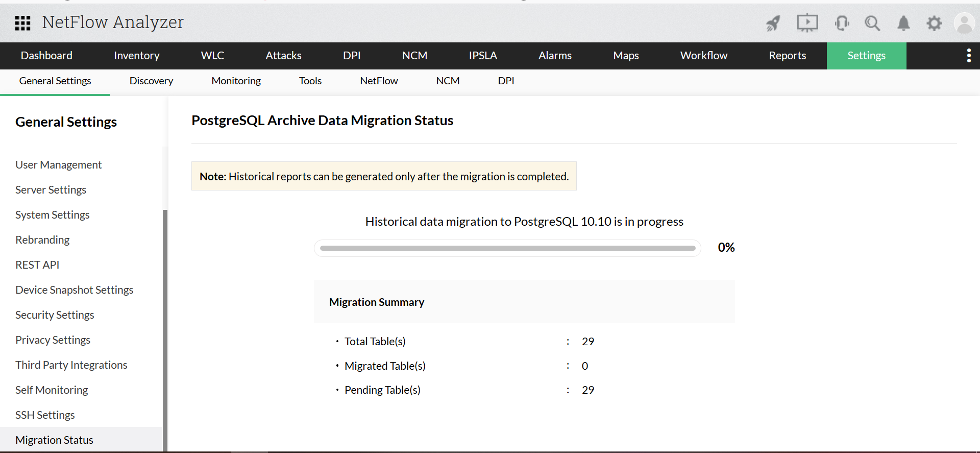Go to the Reports menu
Image resolution: width=980 pixels, height=453 pixels.
tap(787, 56)
